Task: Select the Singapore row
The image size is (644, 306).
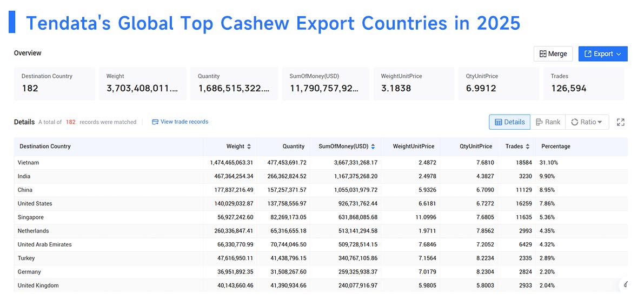Action: click(x=321, y=217)
